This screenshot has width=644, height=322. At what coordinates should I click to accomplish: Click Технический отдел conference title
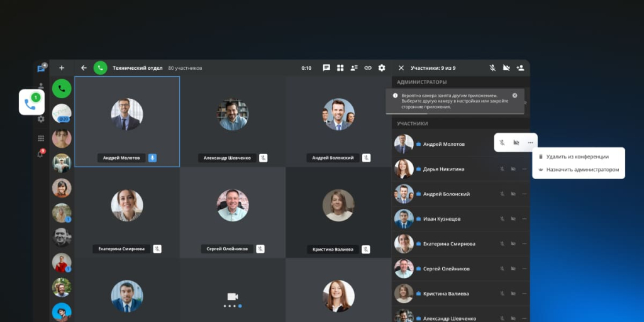point(138,68)
